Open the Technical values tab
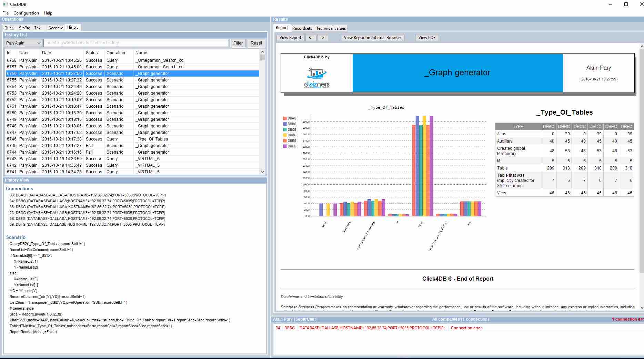 (331, 28)
